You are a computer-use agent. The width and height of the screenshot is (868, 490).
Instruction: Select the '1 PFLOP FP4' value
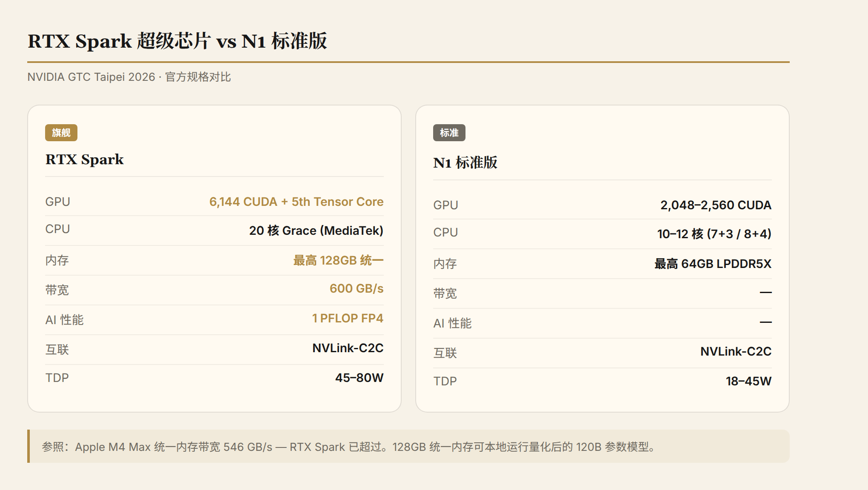(348, 318)
